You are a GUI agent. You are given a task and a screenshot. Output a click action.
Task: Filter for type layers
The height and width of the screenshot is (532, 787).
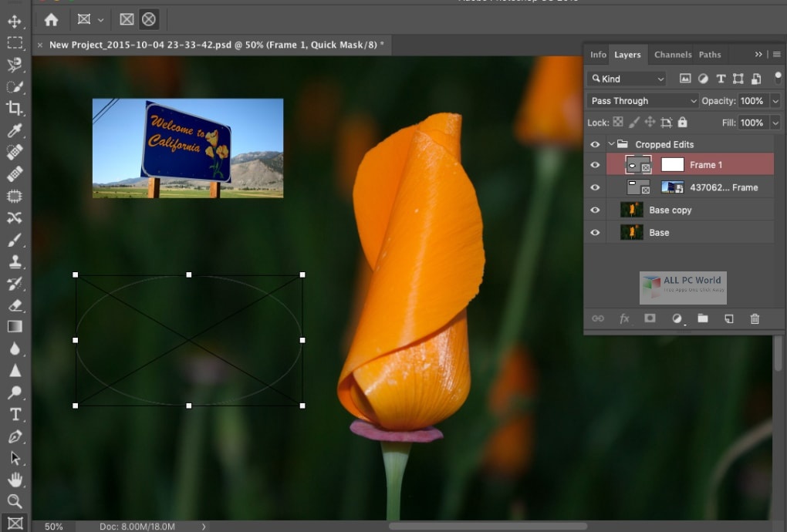(721, 78)
